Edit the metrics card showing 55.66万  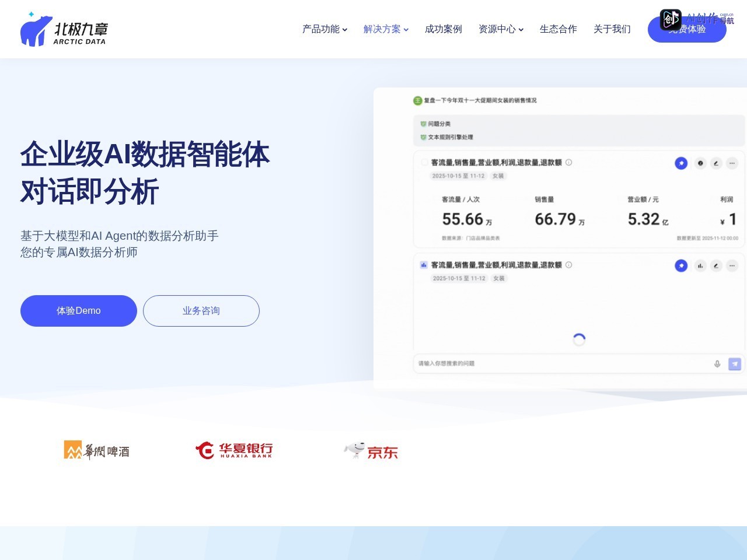coord(716,163)
